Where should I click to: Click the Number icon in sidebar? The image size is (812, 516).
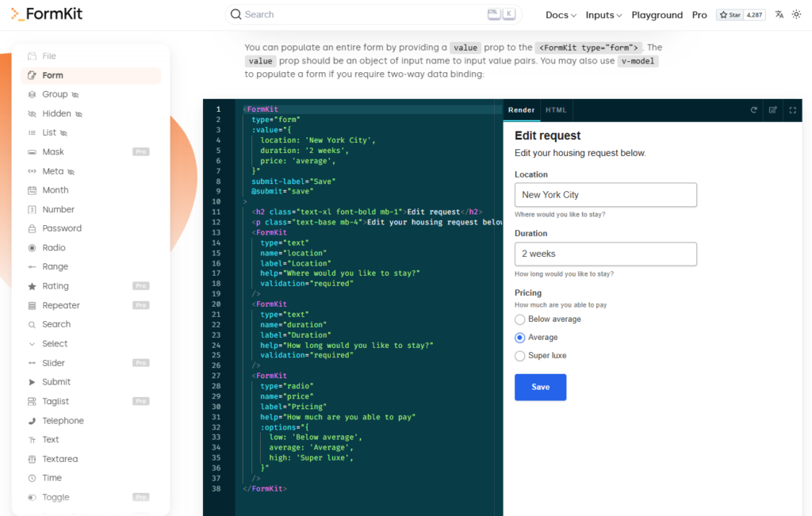[32, 209]
